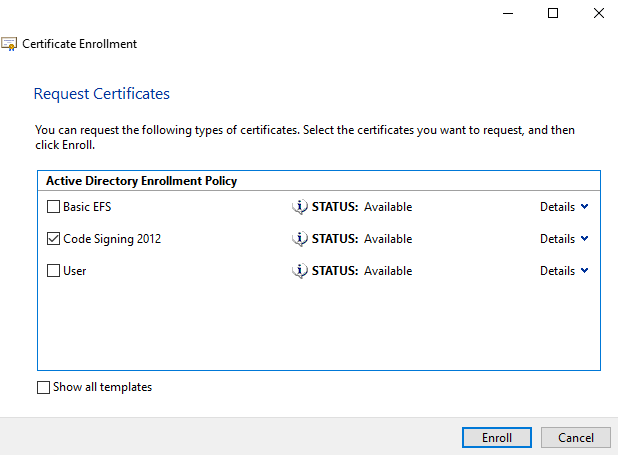Select the Basic EFS template name
This screenshot has height=455, width=618.
pyautogui.click(x=89, y=207)
